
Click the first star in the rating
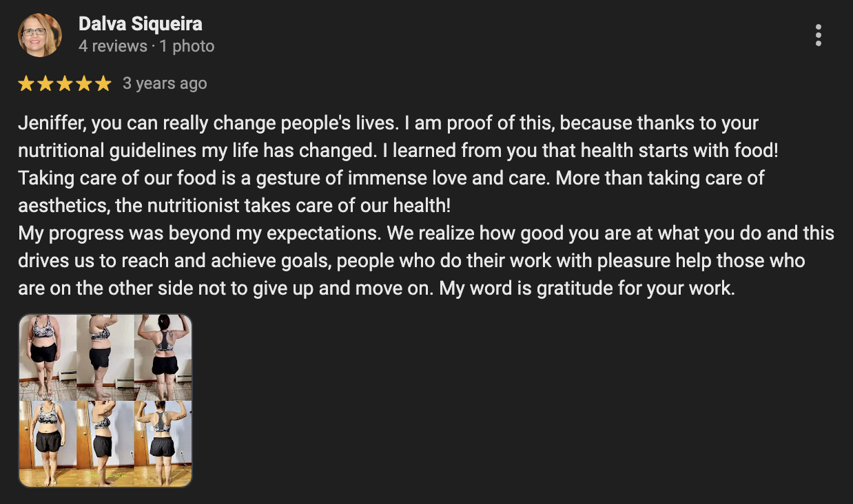tap(26, 84)
